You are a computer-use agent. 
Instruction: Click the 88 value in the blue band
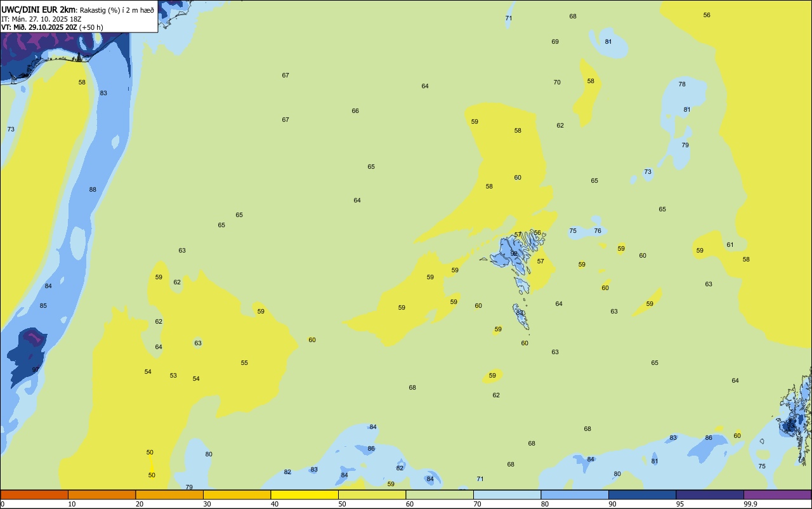(93, 190)
